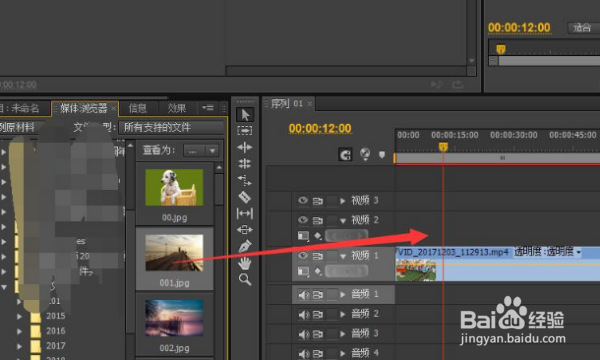The image size is (600, 360).
Task: Select the Rate Stretch tool
Action: (245, 180)
